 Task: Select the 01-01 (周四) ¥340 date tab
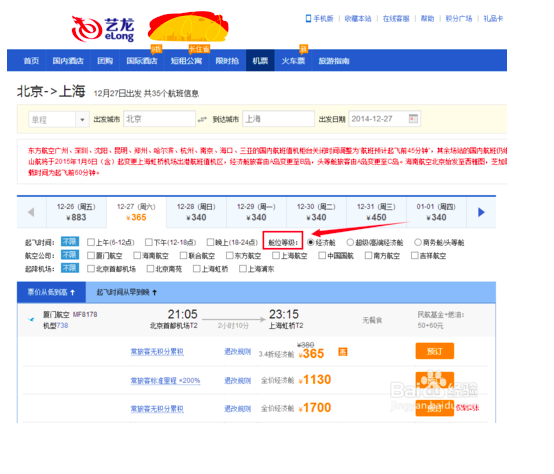[436, 212]
